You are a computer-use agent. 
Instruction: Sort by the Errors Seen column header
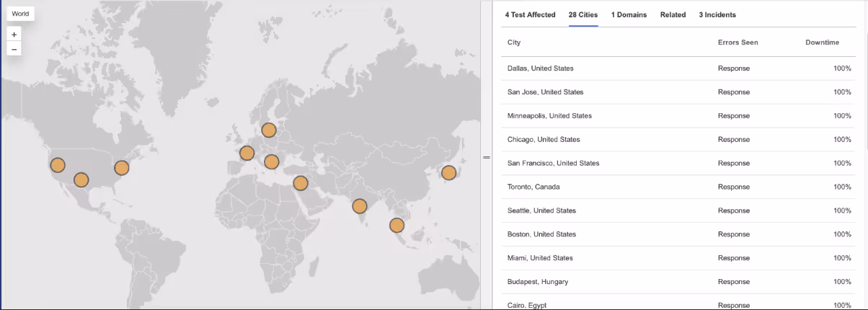tap(738, 43)
